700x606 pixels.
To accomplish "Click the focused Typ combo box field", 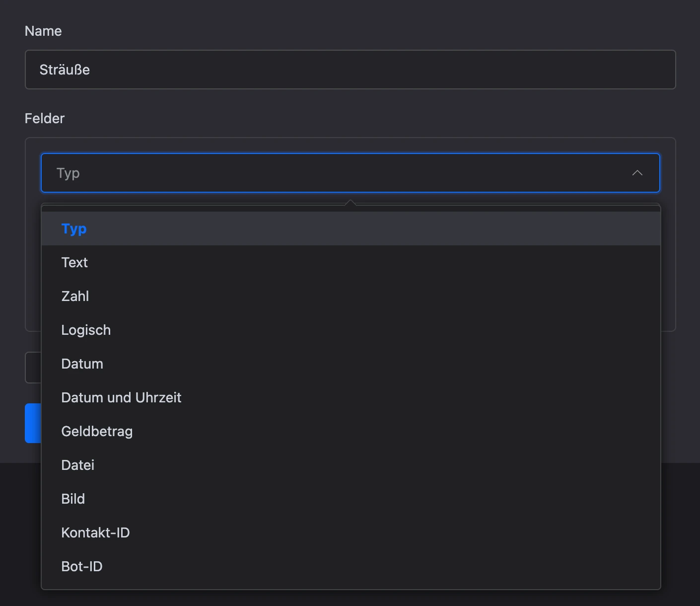I will [350, 173].
